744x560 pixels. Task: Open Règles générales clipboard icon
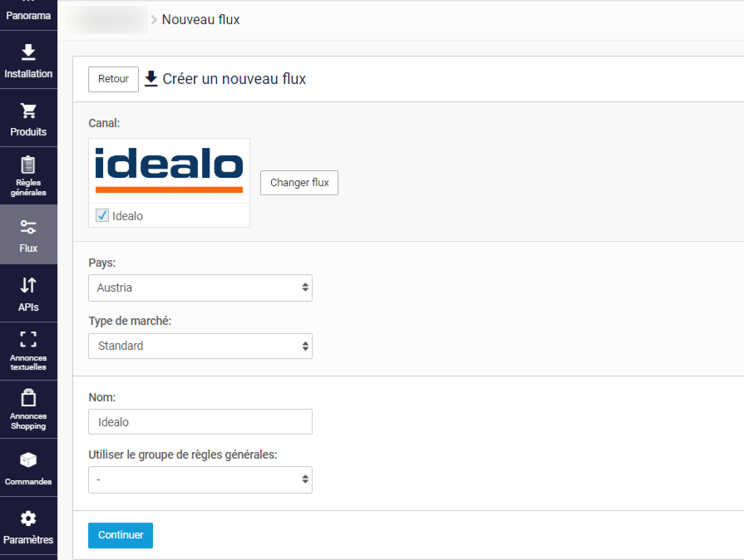point(28,165)
